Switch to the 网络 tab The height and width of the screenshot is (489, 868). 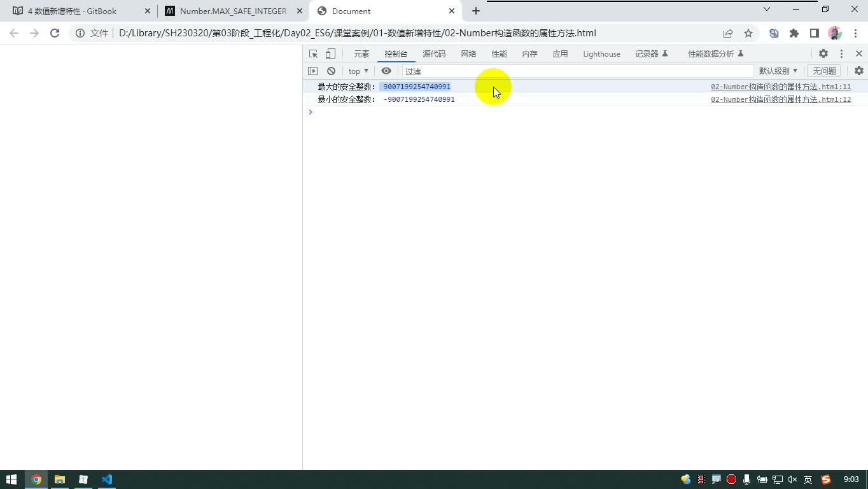tap(468, 54)
